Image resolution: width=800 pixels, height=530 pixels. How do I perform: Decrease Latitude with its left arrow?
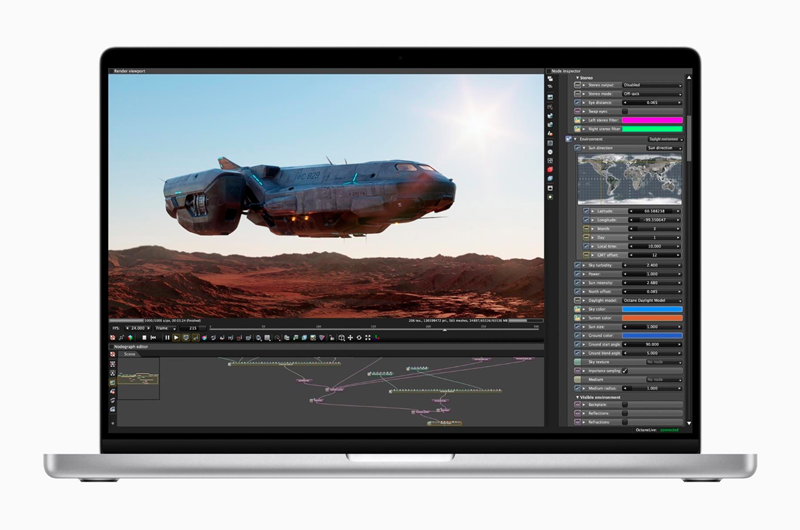click(631, 211)
